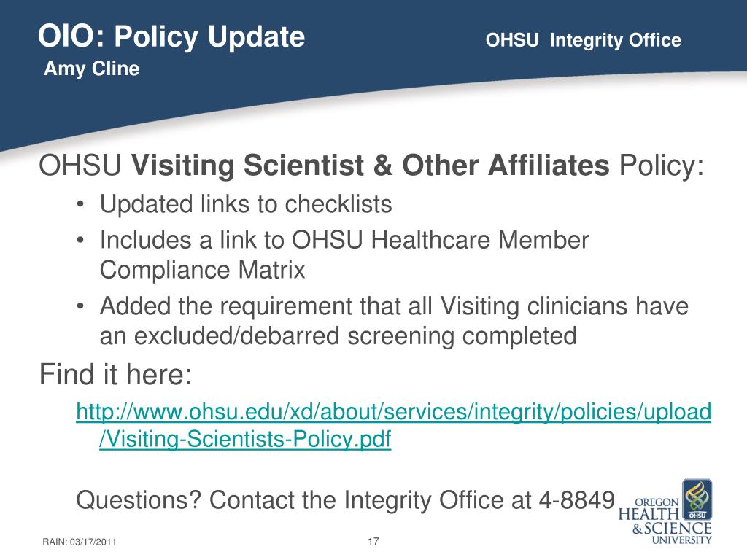
Task: Click the presenter name Amy Cline
Action: (91, 69)
